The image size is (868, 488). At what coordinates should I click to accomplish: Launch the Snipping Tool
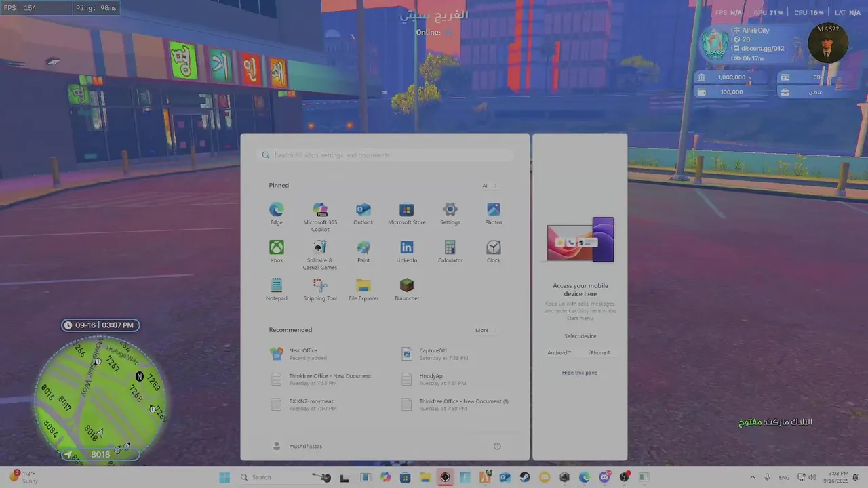click(320, 289)
